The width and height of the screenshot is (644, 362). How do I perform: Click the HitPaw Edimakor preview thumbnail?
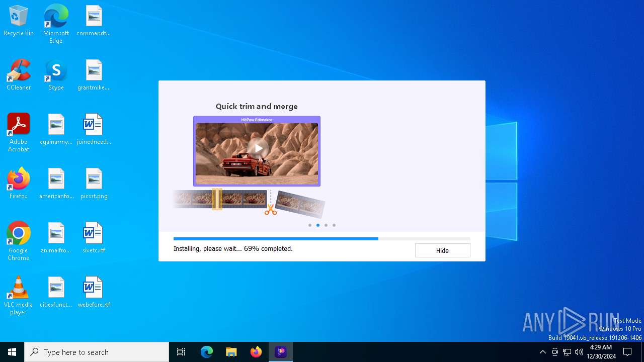pos(257,151)
